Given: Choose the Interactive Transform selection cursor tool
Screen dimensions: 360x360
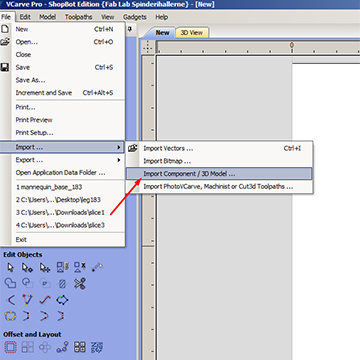Looking at the screenshot, I should pyautogui.click(x=45, y=267).
